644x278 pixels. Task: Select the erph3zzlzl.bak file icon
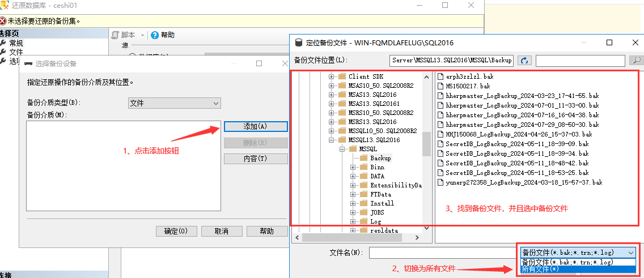(x=440, y=76)
